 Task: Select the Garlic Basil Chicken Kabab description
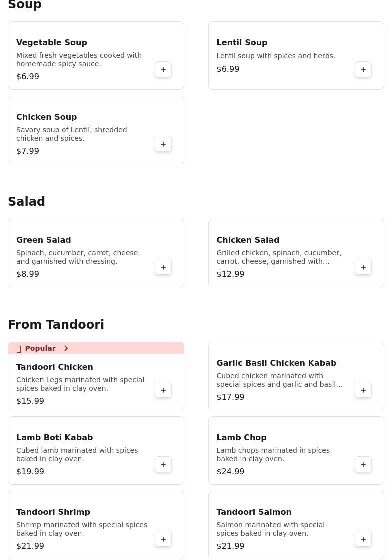[x=279, y=380]
